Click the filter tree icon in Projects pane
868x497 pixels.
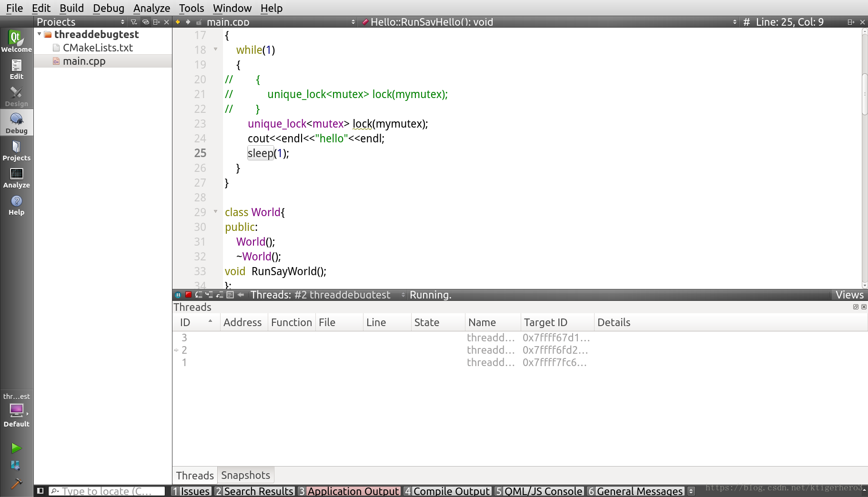[134, 22]
